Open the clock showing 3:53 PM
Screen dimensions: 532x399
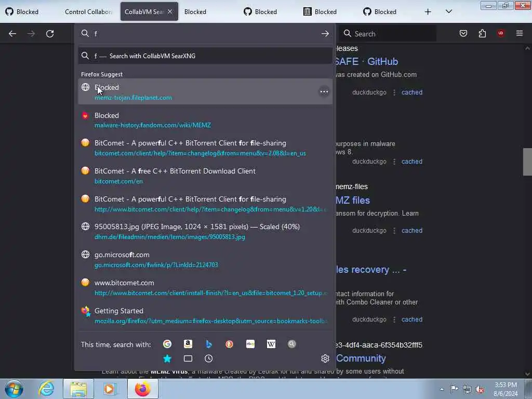506,389
